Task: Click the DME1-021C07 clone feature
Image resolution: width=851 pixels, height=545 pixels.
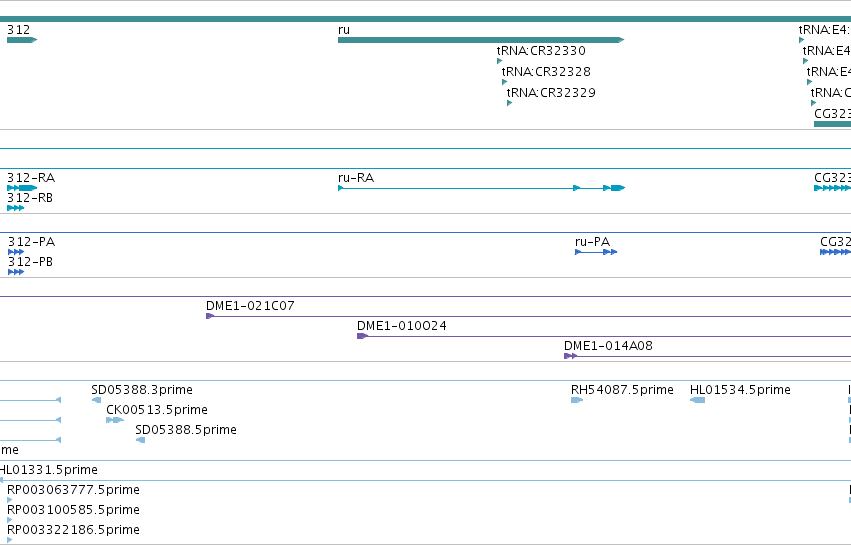Action: [x=529, y=316]
